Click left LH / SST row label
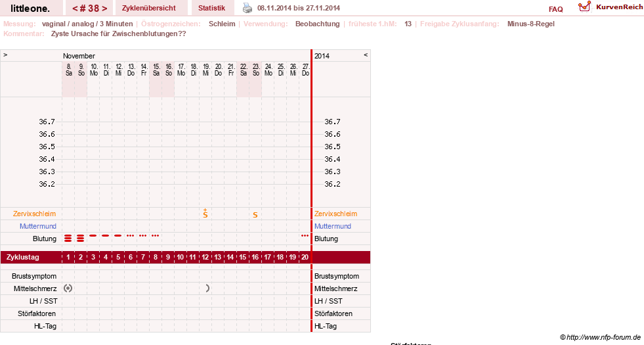Viewport: 644px width, 345px height. tap(43, 301)
